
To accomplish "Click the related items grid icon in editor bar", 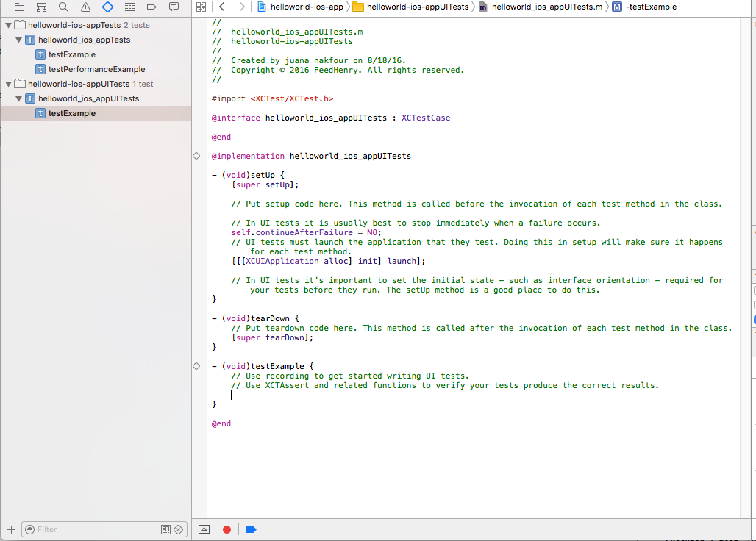I will [x=202, y=7].
